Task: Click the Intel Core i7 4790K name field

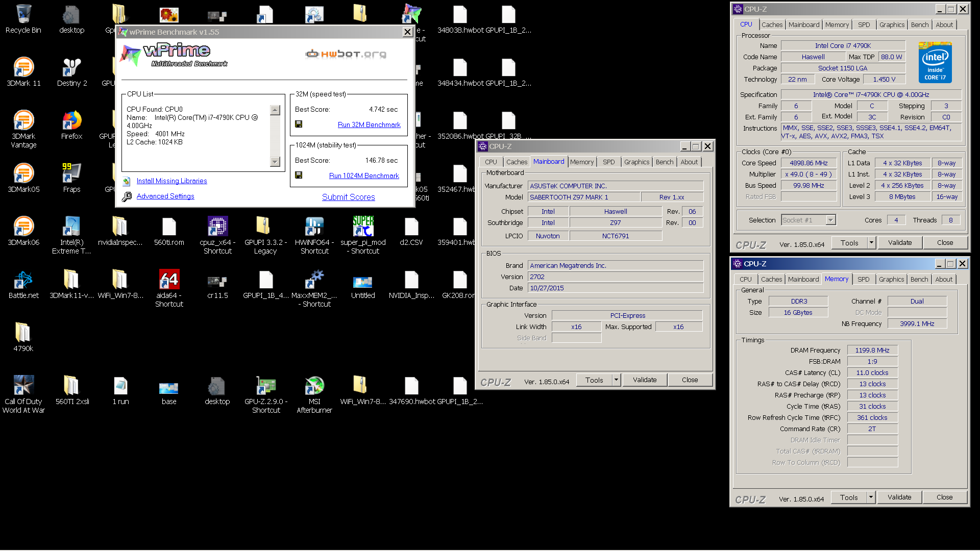Action: [x=843, y=45]
